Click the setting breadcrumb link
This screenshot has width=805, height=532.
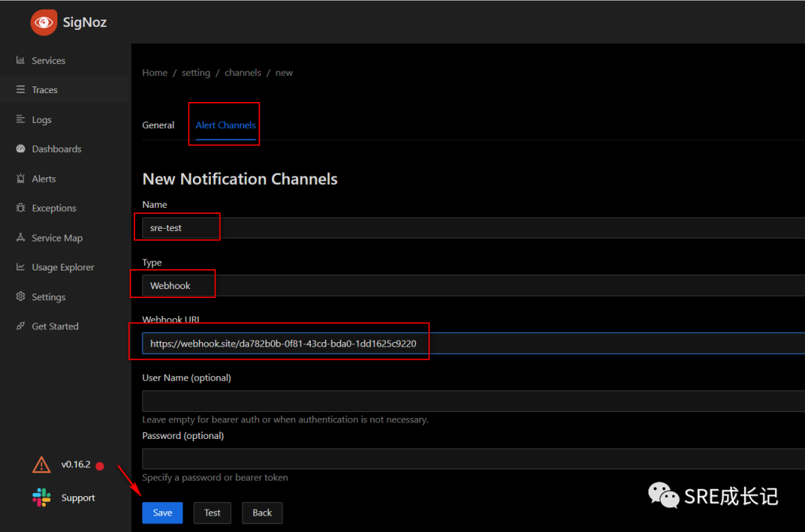click(195, 73)
